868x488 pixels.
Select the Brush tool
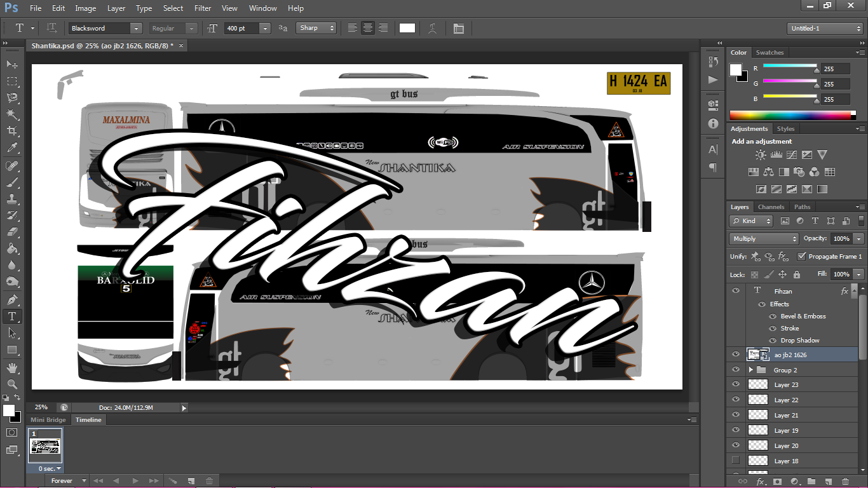coord(12,182)
